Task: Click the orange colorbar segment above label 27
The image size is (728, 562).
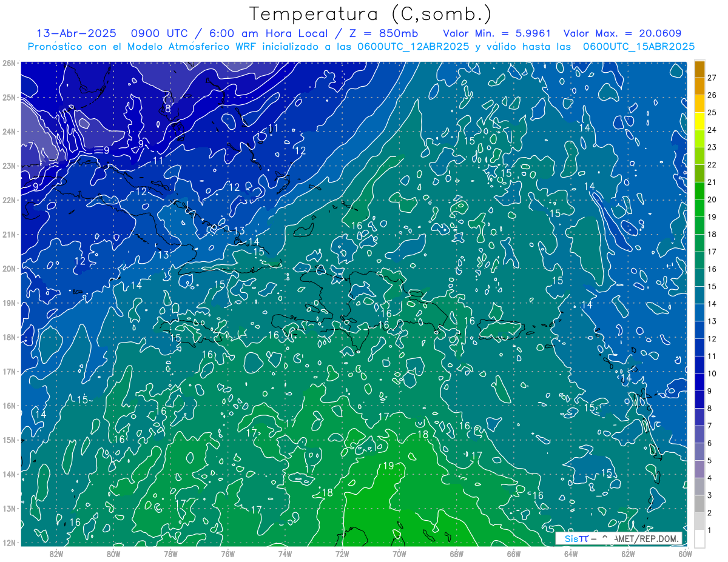Action: [x=699, y=69]
